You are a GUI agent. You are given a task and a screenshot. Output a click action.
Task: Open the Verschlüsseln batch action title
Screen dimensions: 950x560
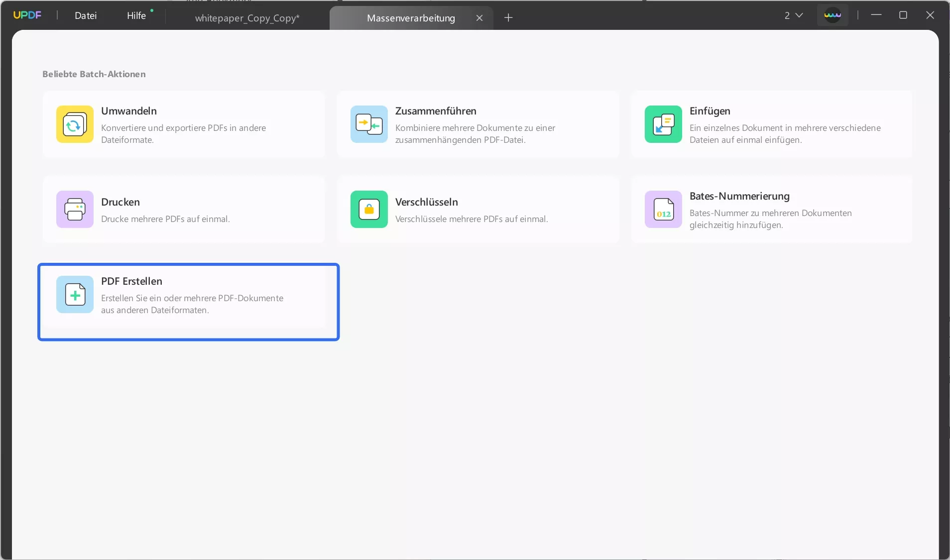click(427, 202)
